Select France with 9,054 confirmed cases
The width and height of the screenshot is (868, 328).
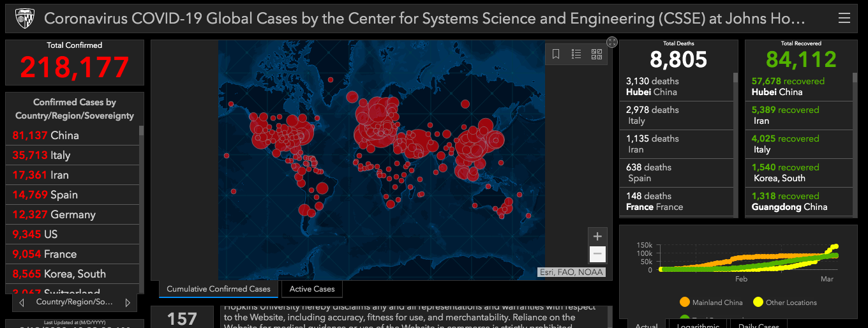pyautogui.click(x=72, y=254)
